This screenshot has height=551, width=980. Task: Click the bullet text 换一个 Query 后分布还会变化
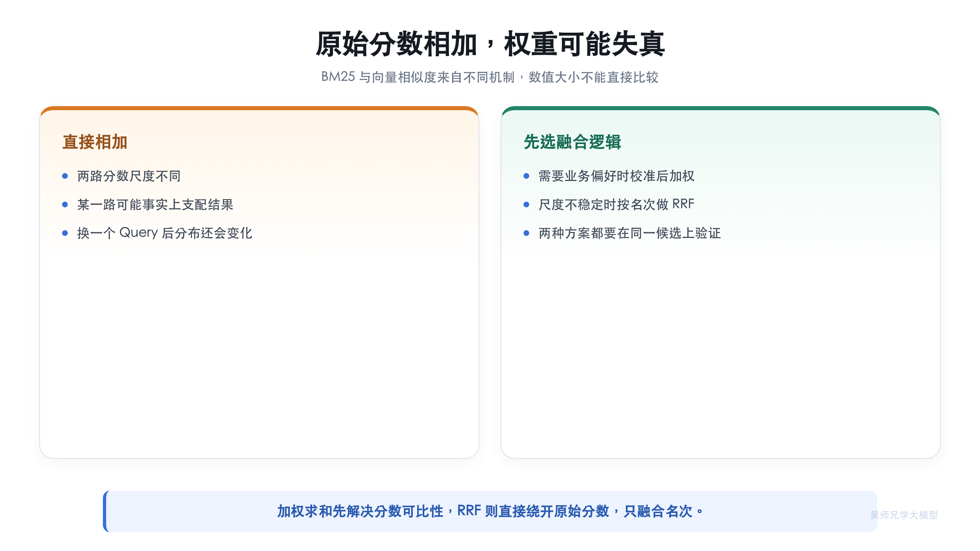click(x=165, y=233)
